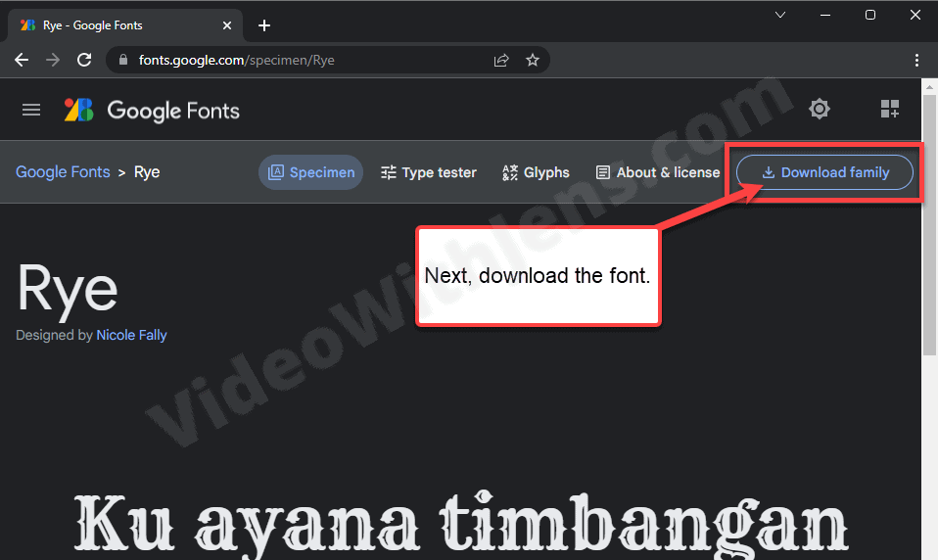Click the 'Designed by' label
This screenshot has height=560, width=938.
point(54,335)
